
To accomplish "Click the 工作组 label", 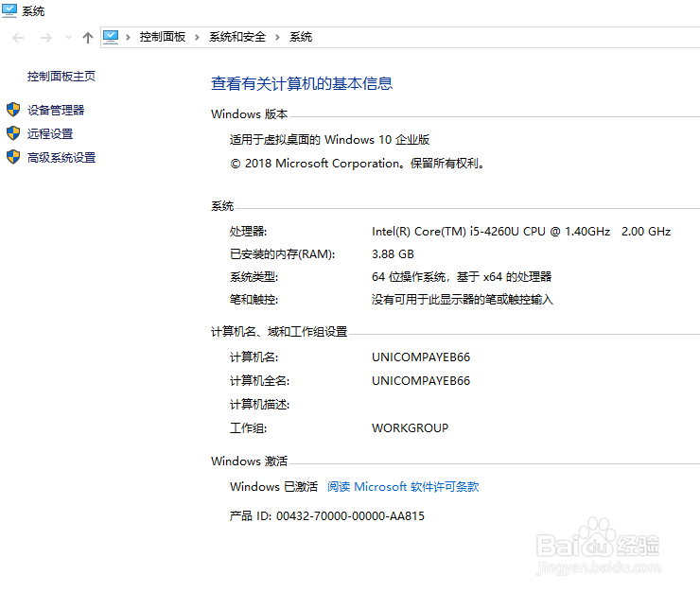I will coord(248,428).
